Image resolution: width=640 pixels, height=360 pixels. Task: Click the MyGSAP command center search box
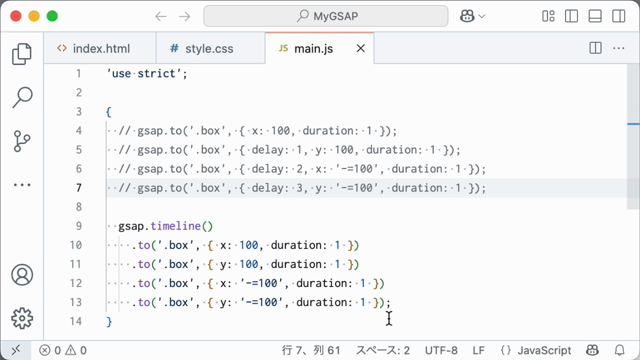tap(326, 16)
